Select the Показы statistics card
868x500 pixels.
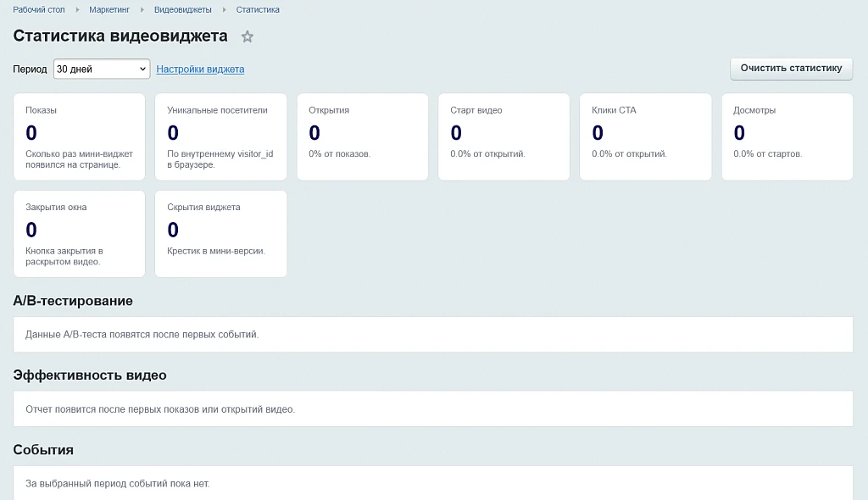pos(79,136)
